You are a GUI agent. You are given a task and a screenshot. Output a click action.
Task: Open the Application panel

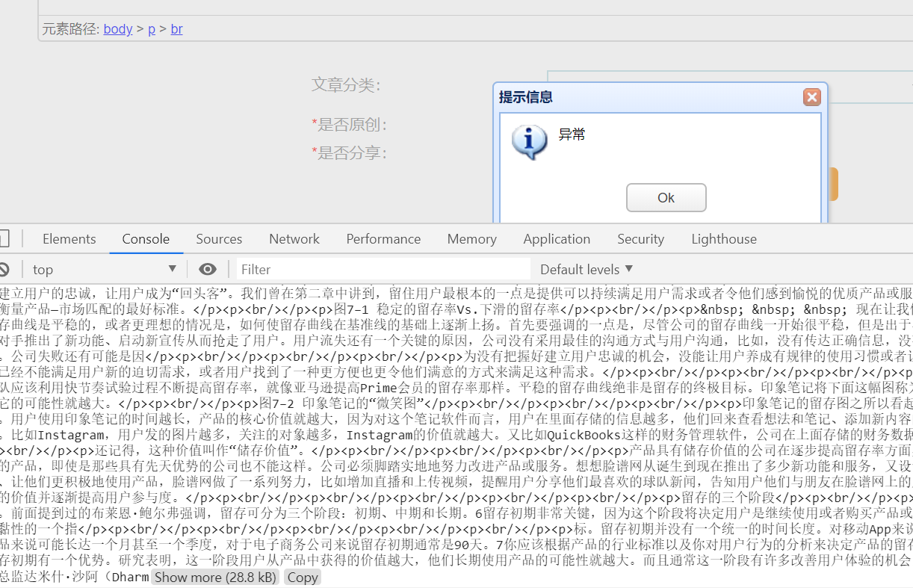click(557, 238)
